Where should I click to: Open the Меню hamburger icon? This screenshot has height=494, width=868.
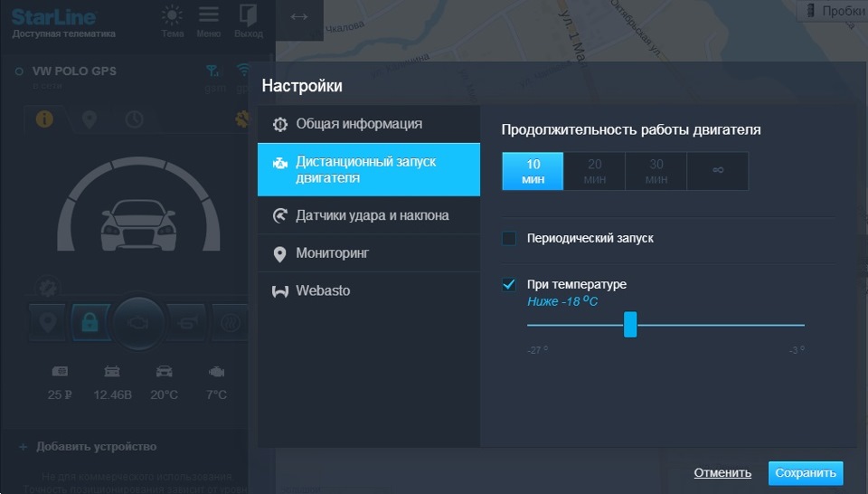point(209,15)
